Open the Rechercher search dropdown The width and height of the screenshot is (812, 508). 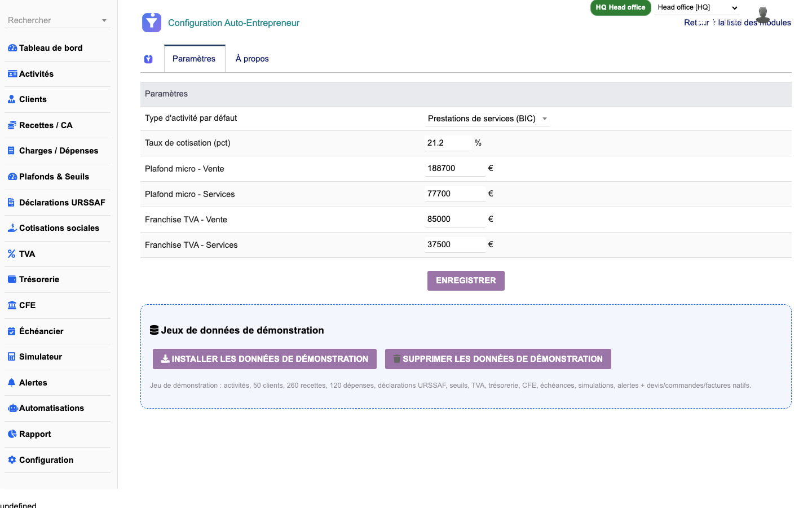[x=58, y=20]
